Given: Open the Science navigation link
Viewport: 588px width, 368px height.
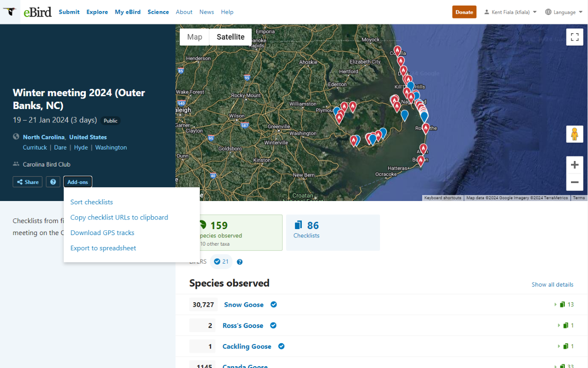Looking at the screenshot, I should tap(158, 12).
